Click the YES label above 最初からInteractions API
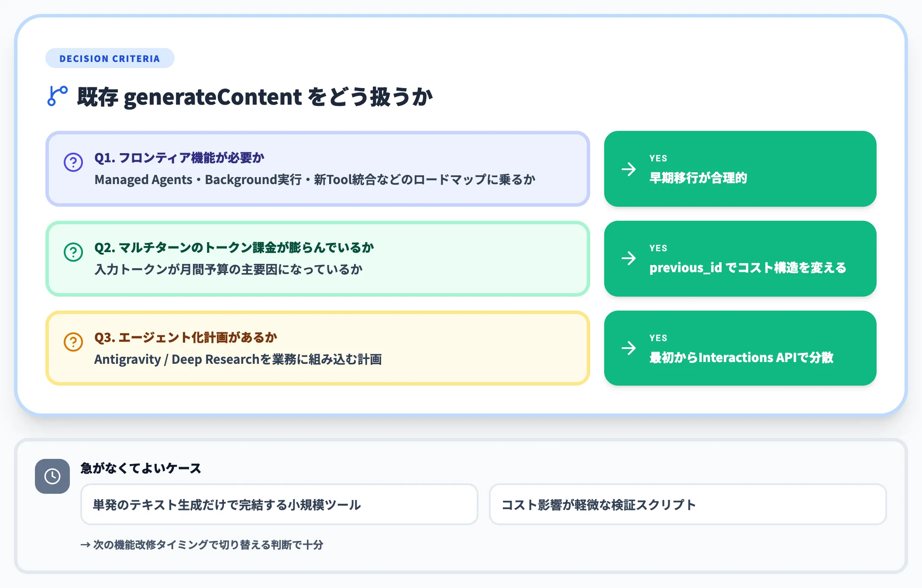The width and height of the screenshot is (922, 588). click(658, 338)
